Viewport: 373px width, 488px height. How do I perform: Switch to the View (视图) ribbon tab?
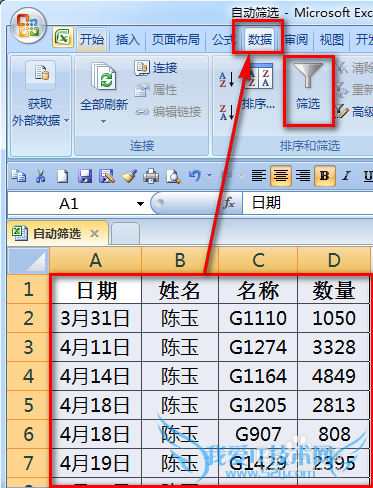pyautogui.click(x=332, y=40)
